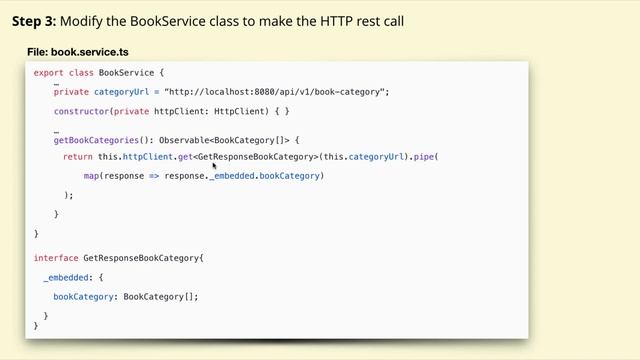Click 'bookCategory: BookCategory[];' line
Image resolution: width=640 pixels, height=360 pixels.
coord(126,297)
